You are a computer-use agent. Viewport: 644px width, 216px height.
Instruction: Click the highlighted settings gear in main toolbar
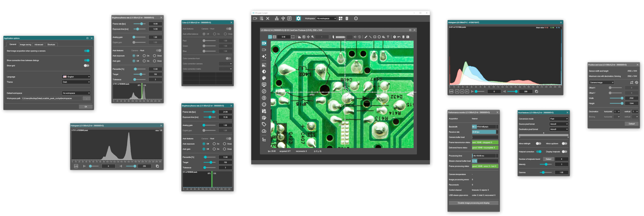(299, 18)
